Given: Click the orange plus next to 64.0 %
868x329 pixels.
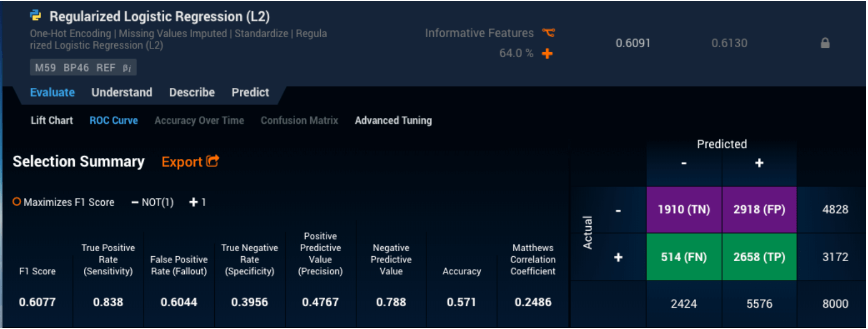Looking at the screenshot, I should pos(547,54).
